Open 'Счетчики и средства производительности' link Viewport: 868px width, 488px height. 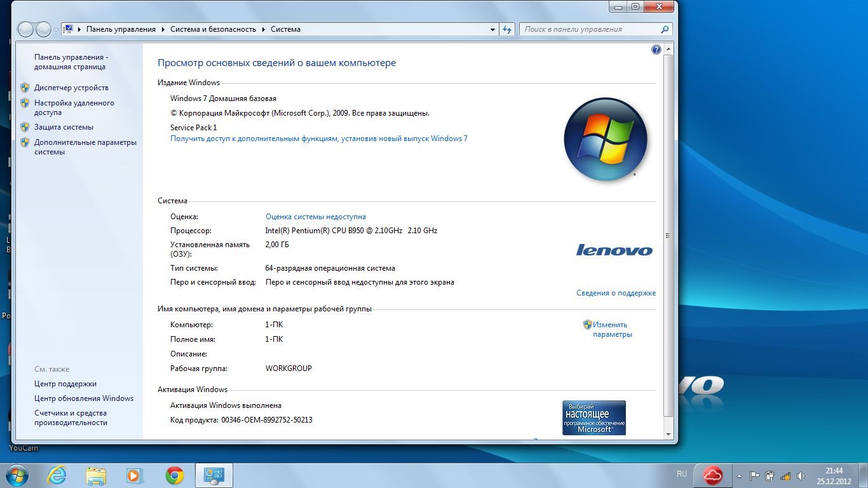(71, 417)
